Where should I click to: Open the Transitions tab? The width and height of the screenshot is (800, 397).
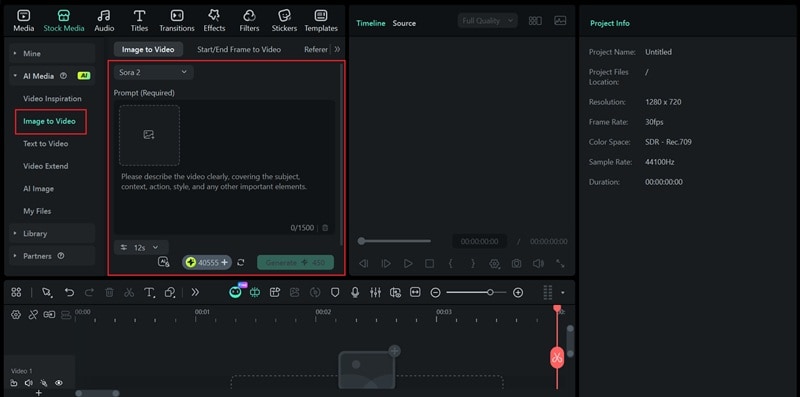tap(177, 21)
